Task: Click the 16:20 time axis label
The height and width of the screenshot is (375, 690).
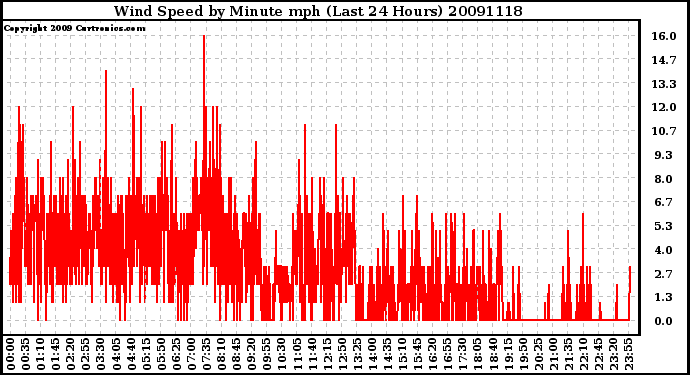Action: point(433,354)
